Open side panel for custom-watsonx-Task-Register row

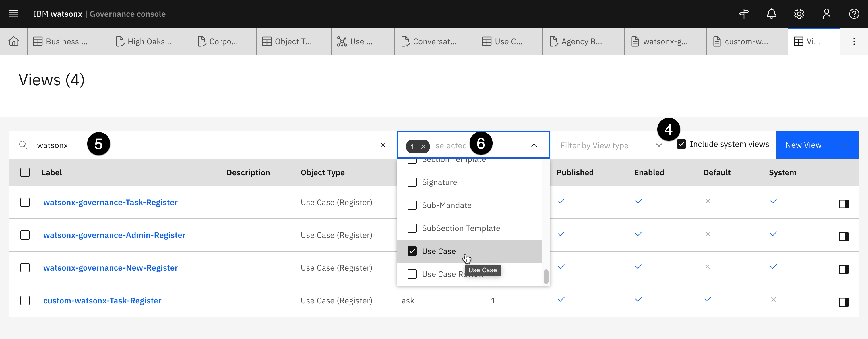pyautogui.click(x=843, y=302)
